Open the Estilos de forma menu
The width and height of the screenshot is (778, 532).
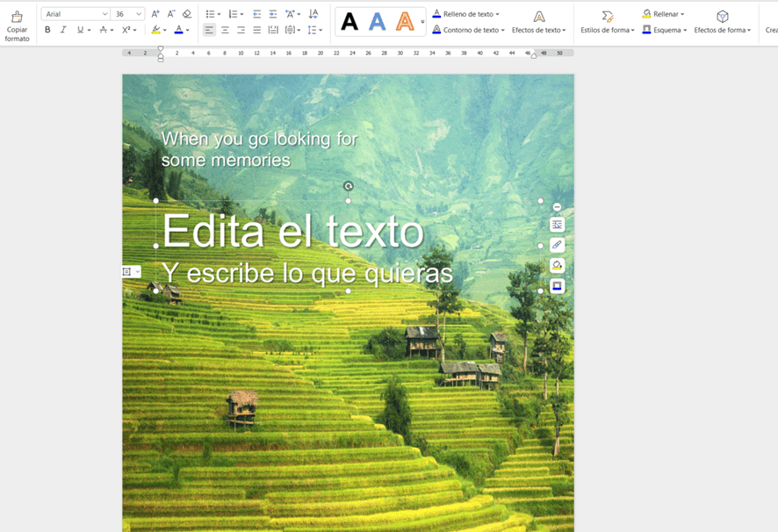(x=607, y=22)
